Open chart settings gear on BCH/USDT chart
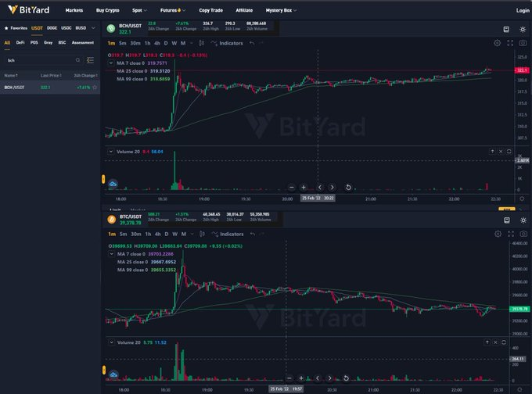Image resolution: width=532 pixels, height=394 pixels. [x=497, y=43]
